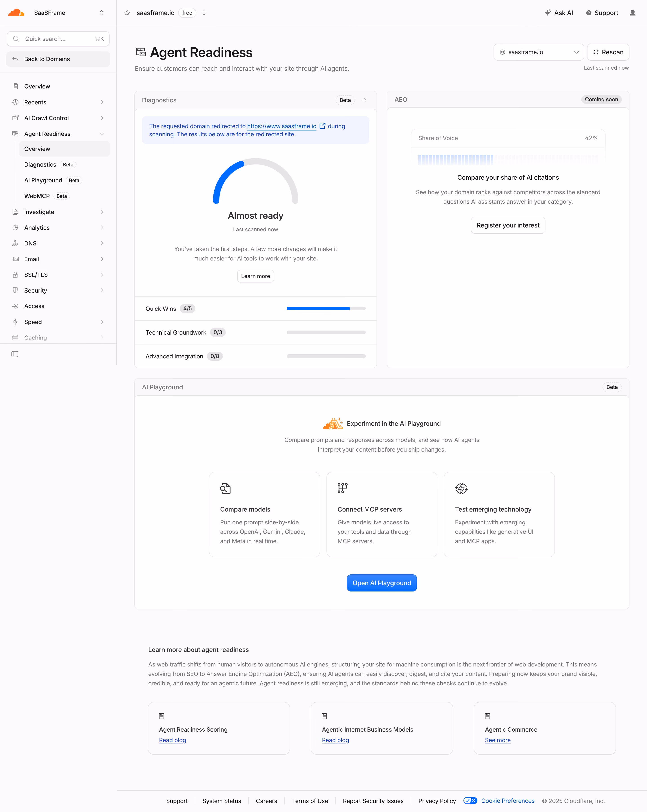Click the Agentic Internet Business Models document icon
Screen dimensions: 647x812
pyautogui.click(x=324, y=716)
